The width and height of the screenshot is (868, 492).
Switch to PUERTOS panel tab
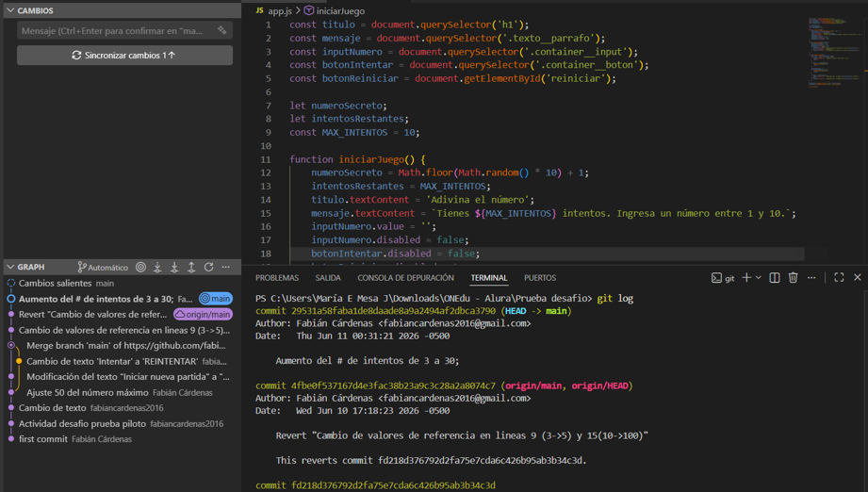[540, 278]
